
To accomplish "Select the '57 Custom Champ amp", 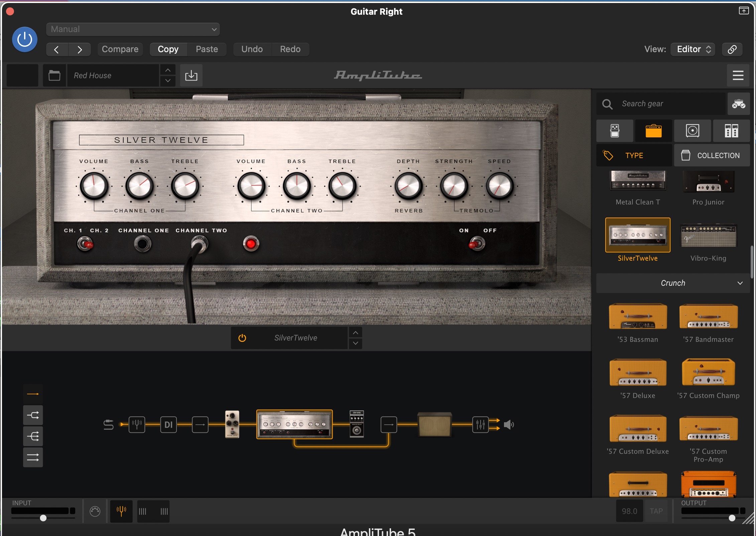I will coord(708,379).
